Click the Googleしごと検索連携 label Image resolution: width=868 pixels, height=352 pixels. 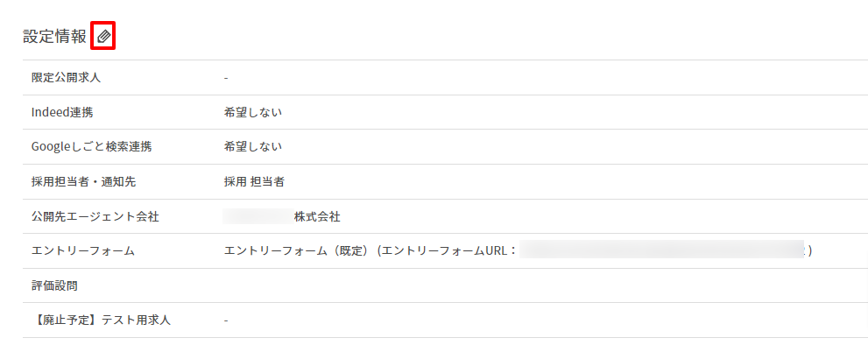(x=92, y=147)
